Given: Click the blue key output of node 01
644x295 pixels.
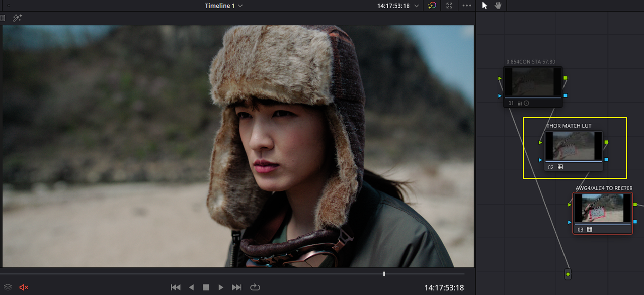Looking at the screenshot, I should pos(566,95).
